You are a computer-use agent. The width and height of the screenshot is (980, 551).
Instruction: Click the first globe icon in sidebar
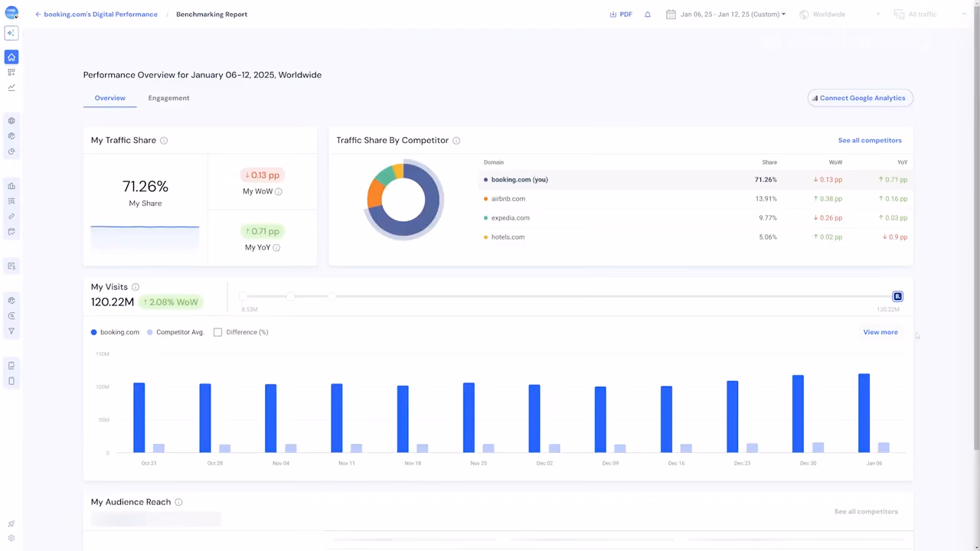[11, 121]
